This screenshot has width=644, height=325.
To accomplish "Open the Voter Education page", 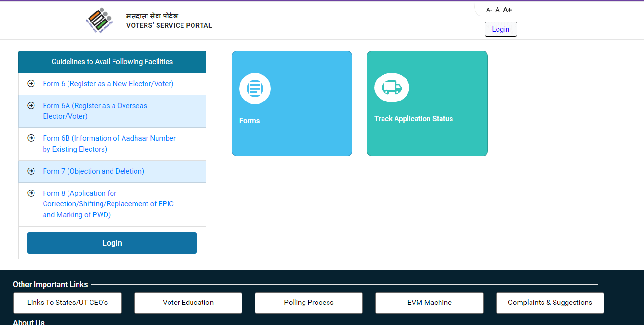I will 188,303.
